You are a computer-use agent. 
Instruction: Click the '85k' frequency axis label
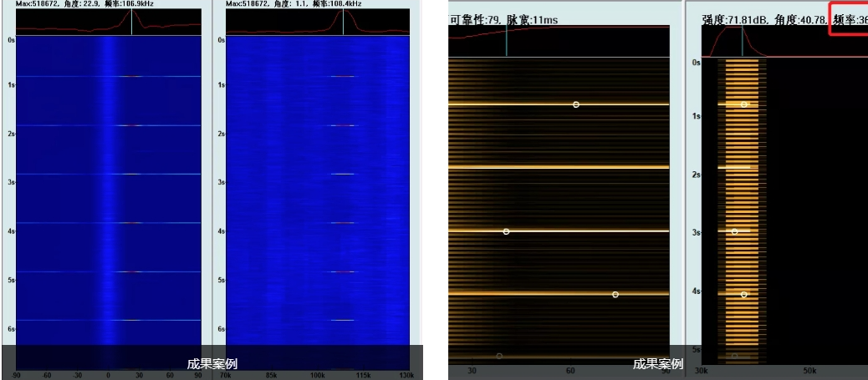(273, 376)
